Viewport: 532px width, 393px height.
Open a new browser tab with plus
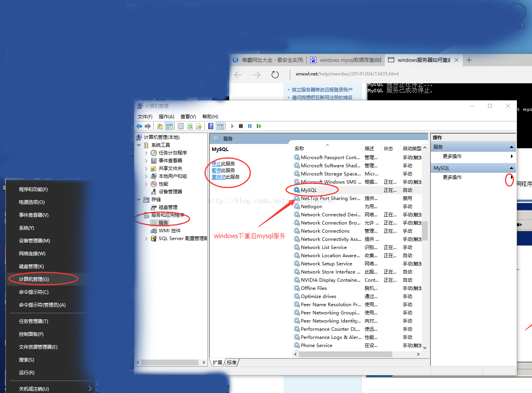click(x=469, y=60)
